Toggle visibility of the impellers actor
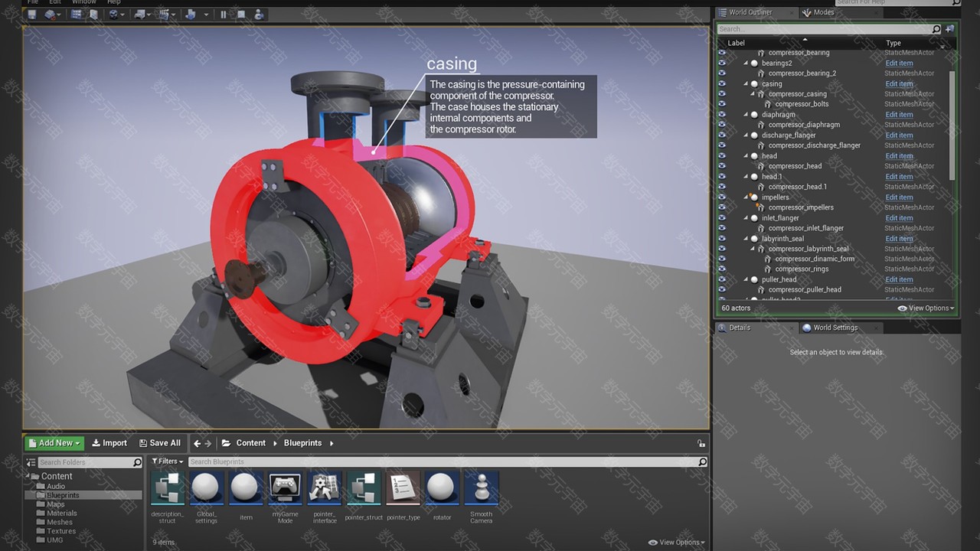 point(721,197)
